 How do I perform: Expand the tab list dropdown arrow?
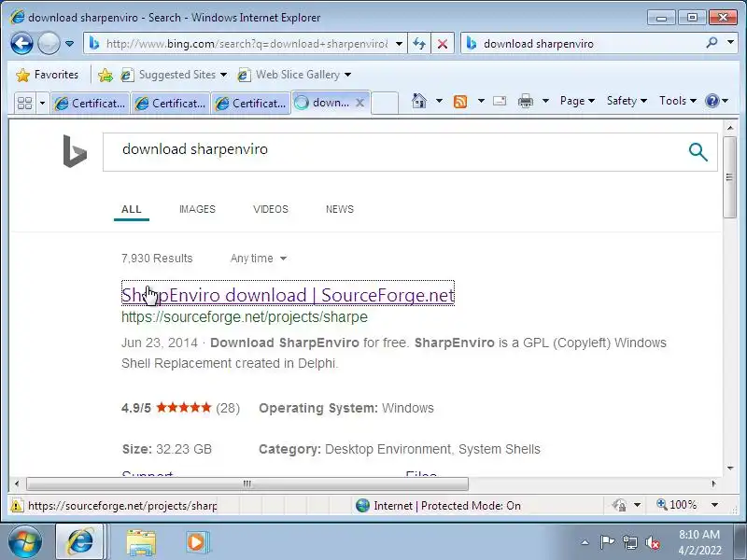coord(42,103)
